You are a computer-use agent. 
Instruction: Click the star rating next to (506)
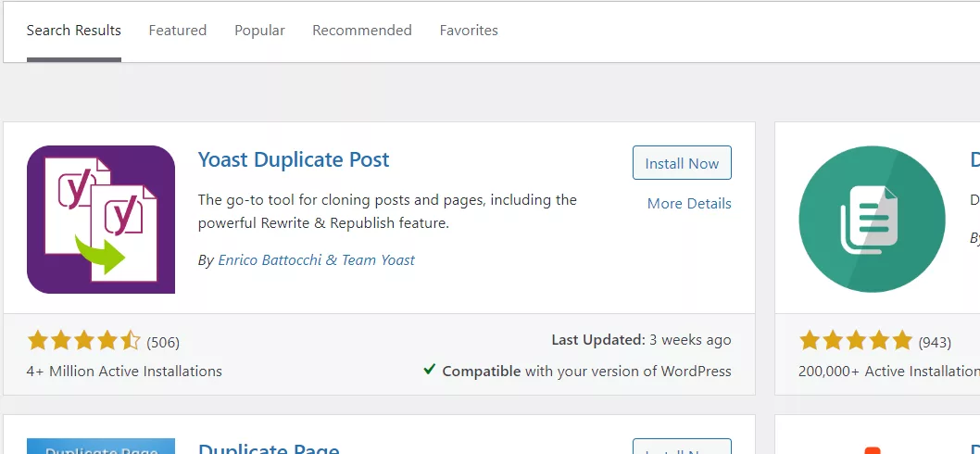click(83, 341)
